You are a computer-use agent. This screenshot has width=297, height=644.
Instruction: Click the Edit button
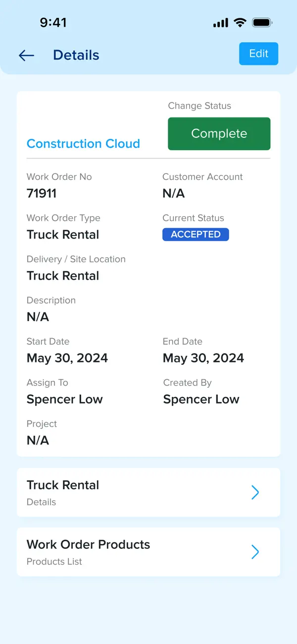pos(258,54)
